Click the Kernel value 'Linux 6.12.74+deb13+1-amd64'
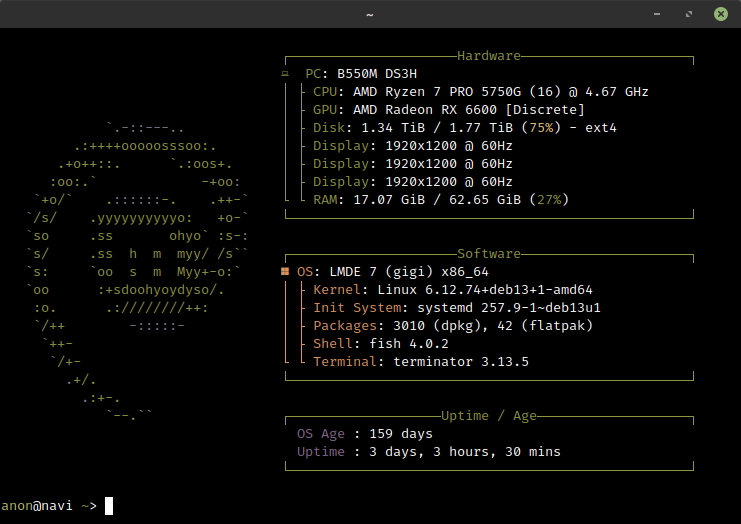 click(x=485, y=290)
